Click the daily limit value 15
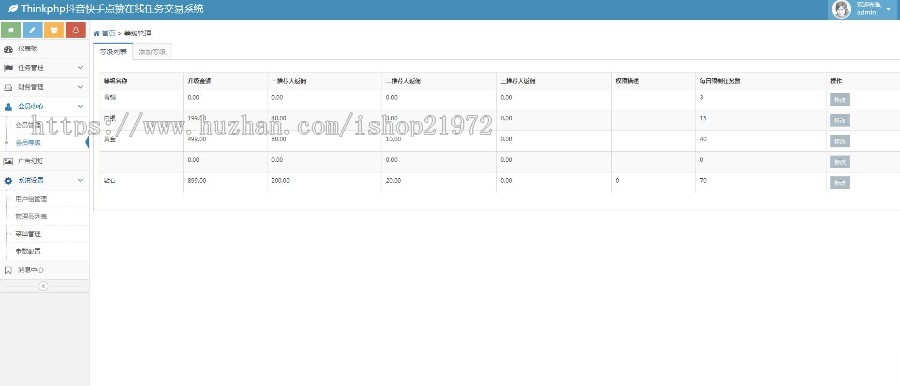This screenshot has width=900, height=386. [x=703, y=118]
